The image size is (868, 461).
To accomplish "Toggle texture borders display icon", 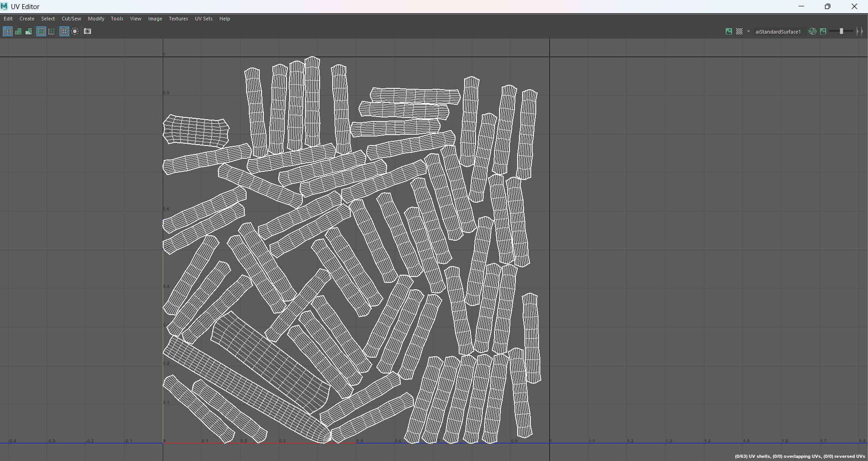I will pos(41,31).
